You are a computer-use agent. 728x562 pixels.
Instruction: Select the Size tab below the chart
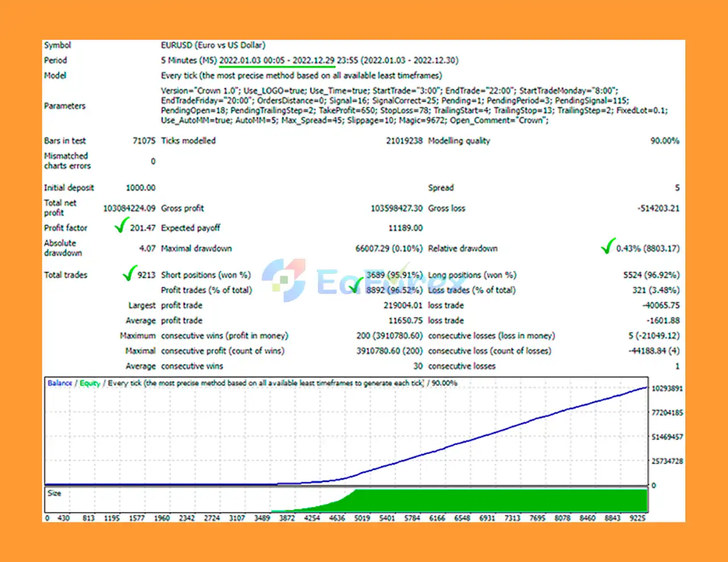click(53, 493)
